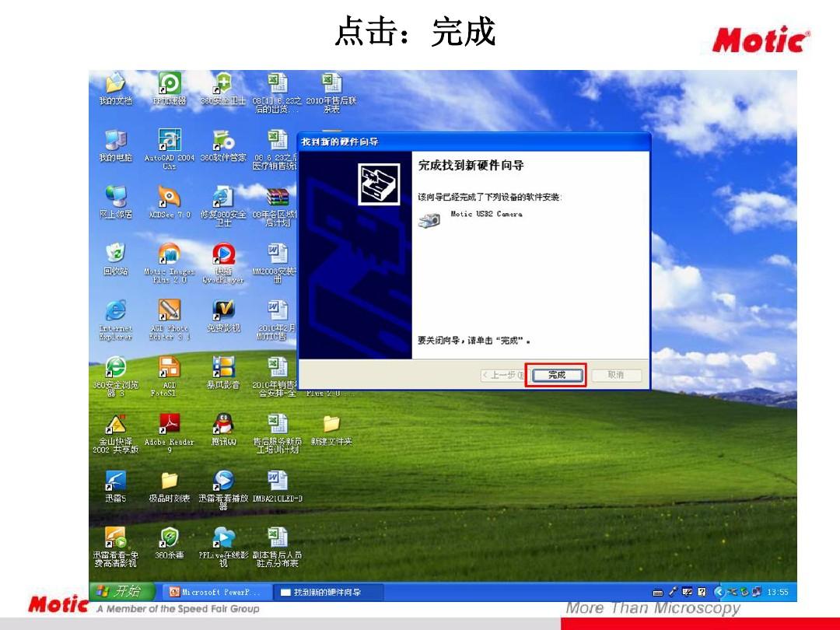The height and width of the screenshot is (630, 840).
Task: Select the AutoCAD 2004 desktop shortcut
Action: 169,141
